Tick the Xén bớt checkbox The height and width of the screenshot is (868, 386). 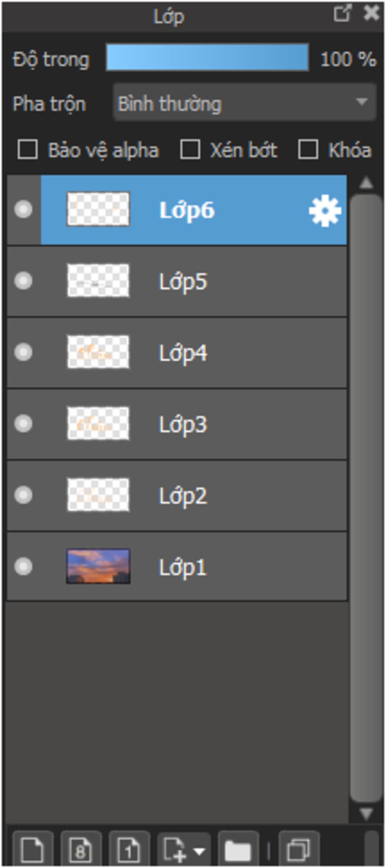(x=190, y=150)
